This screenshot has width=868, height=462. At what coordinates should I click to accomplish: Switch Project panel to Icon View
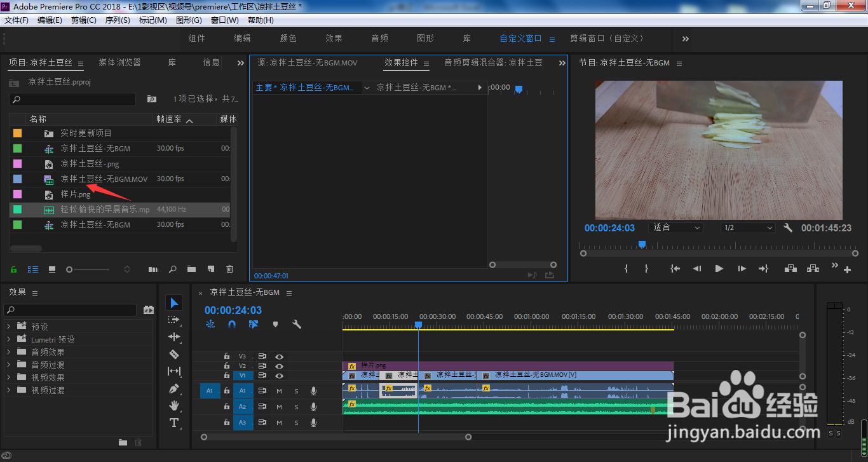tap(52, 269)
